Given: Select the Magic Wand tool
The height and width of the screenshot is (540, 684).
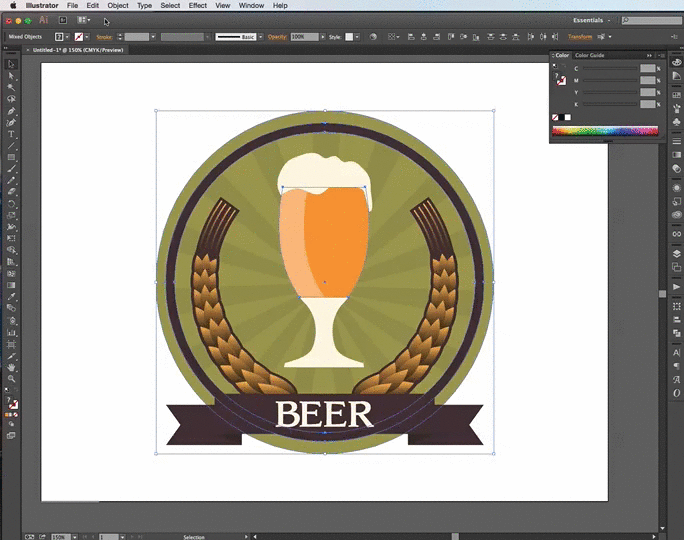Looking at the screenshot, I should pyautogui.click(x=11, y=87).
